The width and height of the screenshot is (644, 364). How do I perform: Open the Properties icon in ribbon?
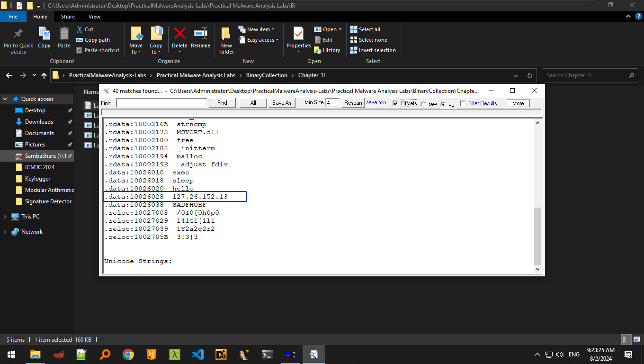(x=298, y=34)
